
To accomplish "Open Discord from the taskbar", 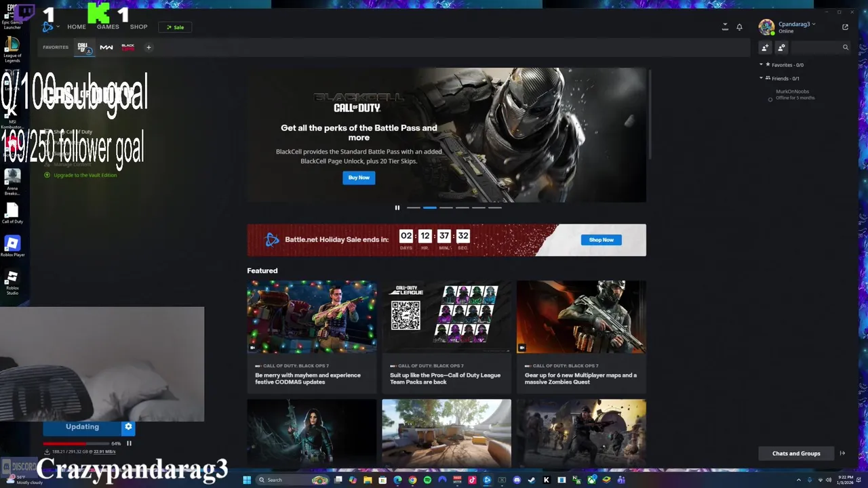I will pos(517,480).
